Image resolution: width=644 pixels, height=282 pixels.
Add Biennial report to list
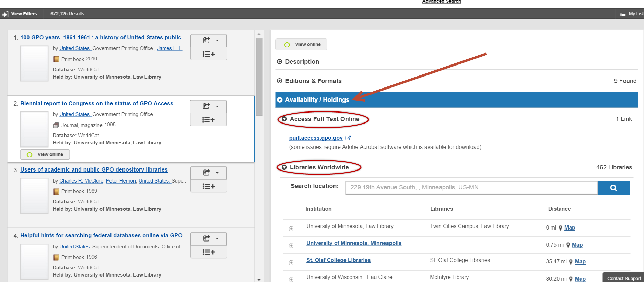208,120
